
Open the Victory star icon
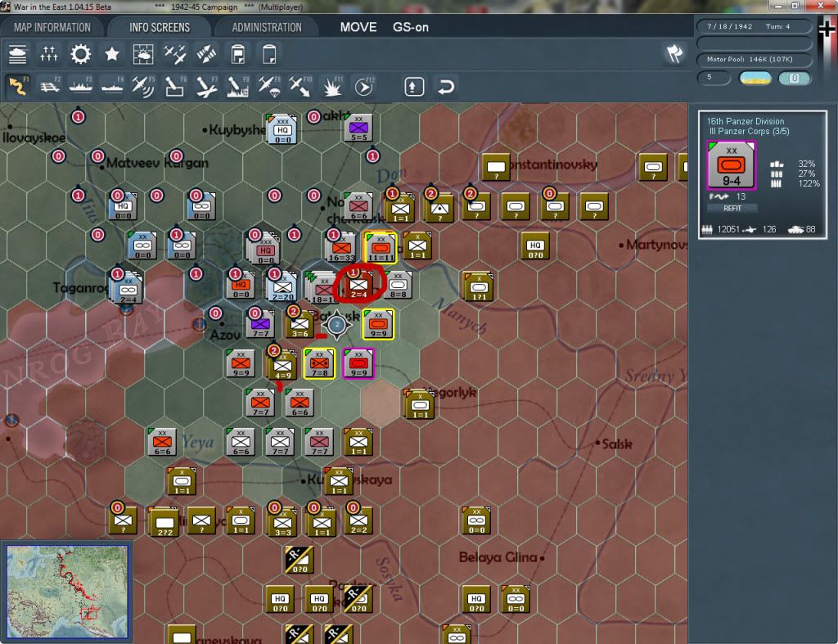111,54
